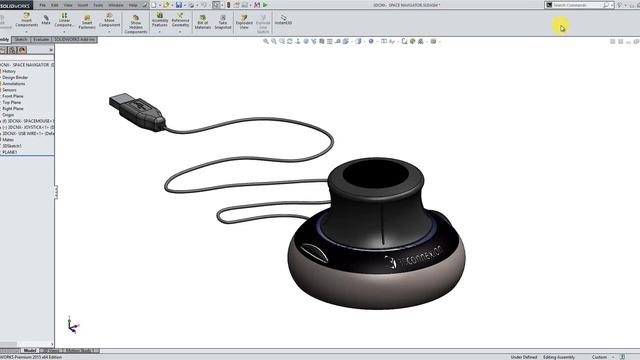The height and width of the screenshot is (360, 640).
Task: Click Previous View magnifier icon
Action: [x=282, y=41]
